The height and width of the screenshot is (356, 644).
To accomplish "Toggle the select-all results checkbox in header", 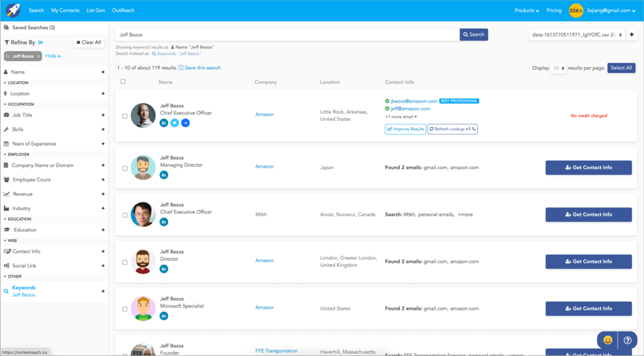I will click(123, 82).
